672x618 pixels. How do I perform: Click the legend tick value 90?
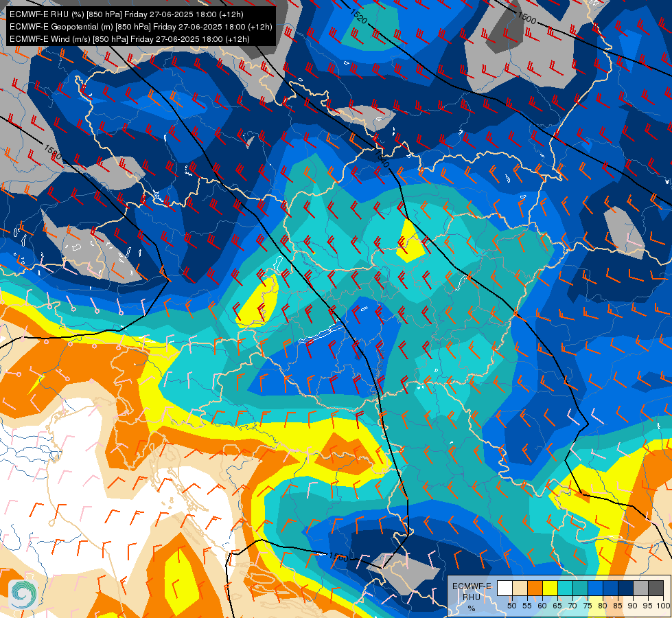pyautogui.click(x=633, y=606)
